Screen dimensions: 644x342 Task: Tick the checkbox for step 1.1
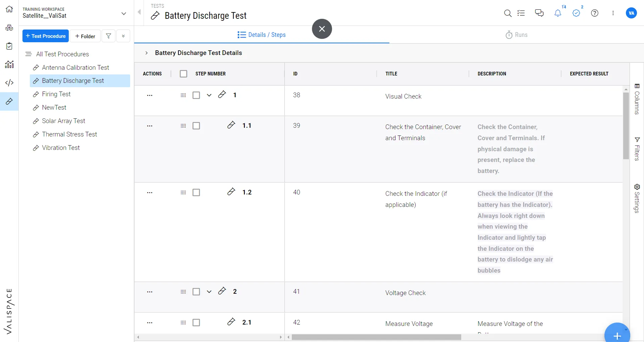pos(196,126)
